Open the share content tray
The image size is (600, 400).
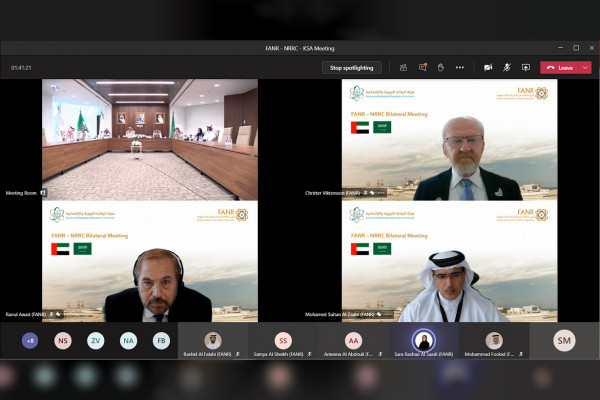coord(526,68)
